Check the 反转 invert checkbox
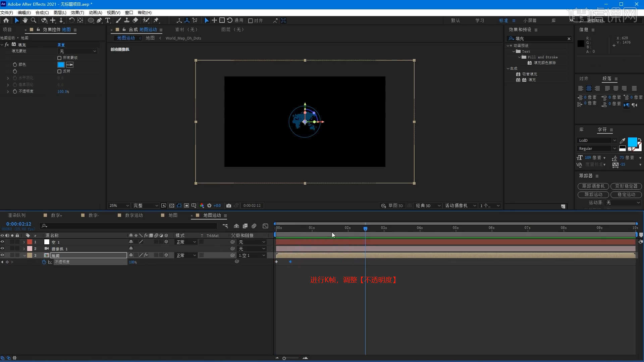644x362 pixels. 59,71
